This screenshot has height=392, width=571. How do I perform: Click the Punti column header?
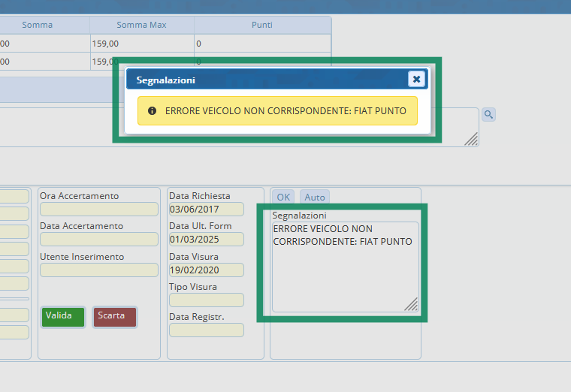(262, 25)
